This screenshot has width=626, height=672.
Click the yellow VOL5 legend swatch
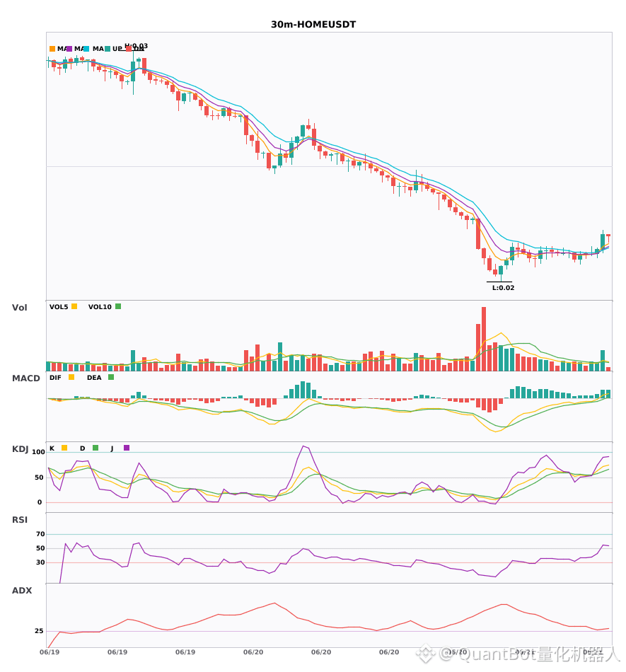click(x=74, y=306)
